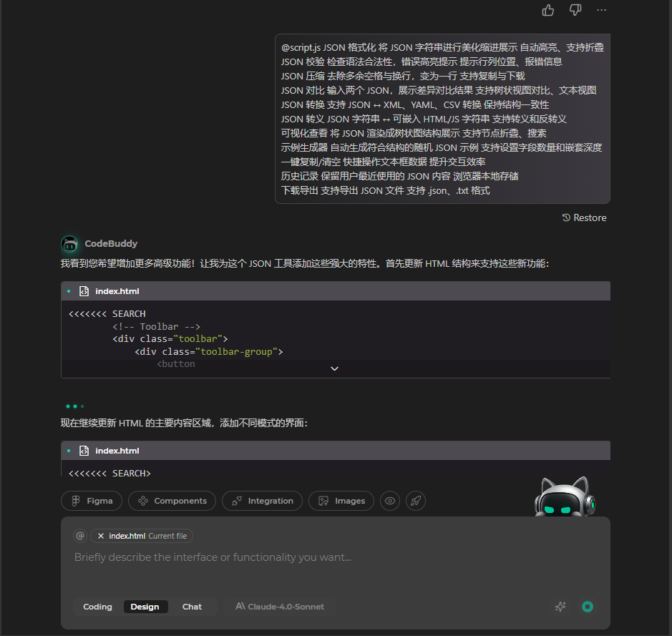Give the response a thumbs up

click(x=547, y=10)
